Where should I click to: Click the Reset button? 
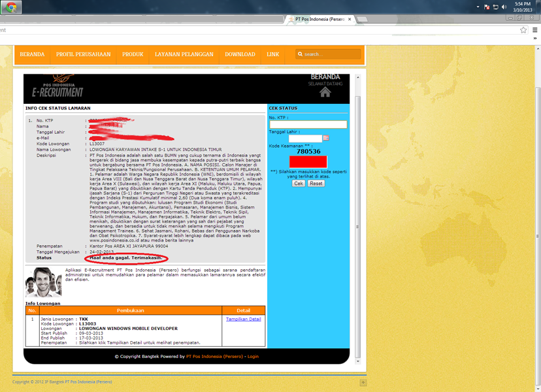(x=316, y=184)
